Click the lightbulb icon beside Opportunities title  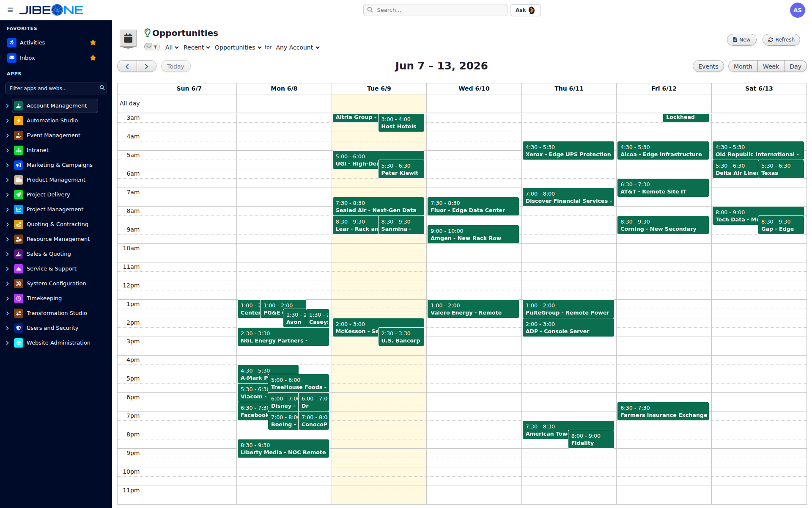147,33
